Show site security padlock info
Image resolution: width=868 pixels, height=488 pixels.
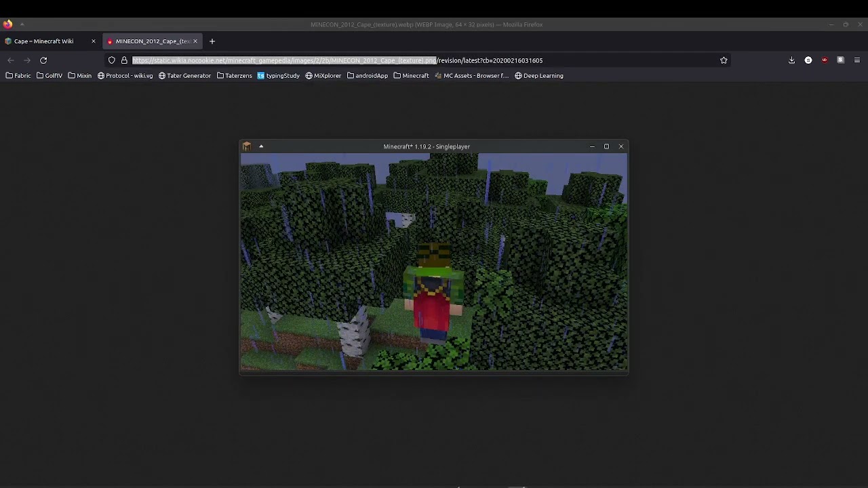click(x=124, y=60)
